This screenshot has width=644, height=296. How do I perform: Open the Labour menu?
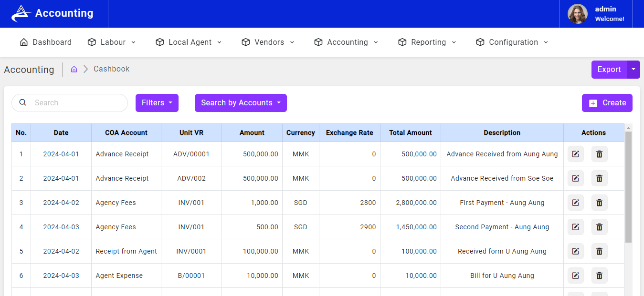pyautogui.click(x=112, y=42)
